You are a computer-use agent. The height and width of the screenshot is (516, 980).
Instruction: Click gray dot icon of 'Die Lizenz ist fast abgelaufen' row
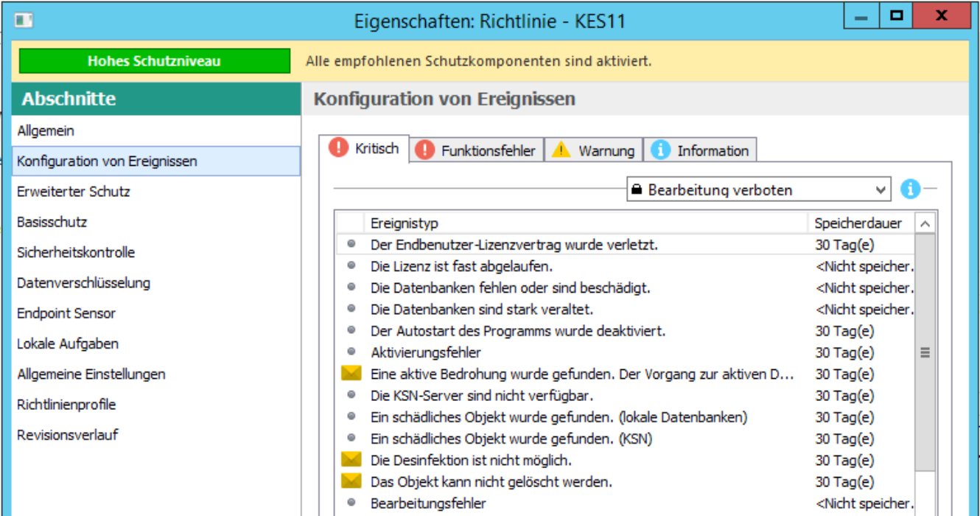[351, 265]
